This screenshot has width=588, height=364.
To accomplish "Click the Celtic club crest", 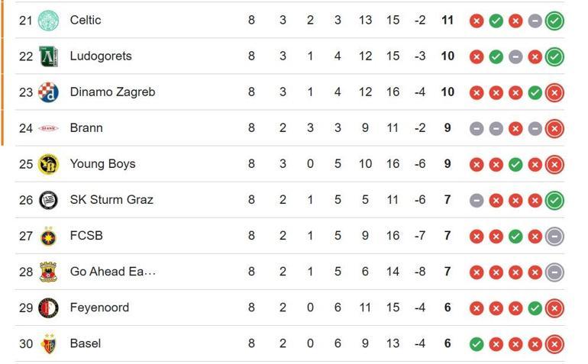I will [48, 21].
